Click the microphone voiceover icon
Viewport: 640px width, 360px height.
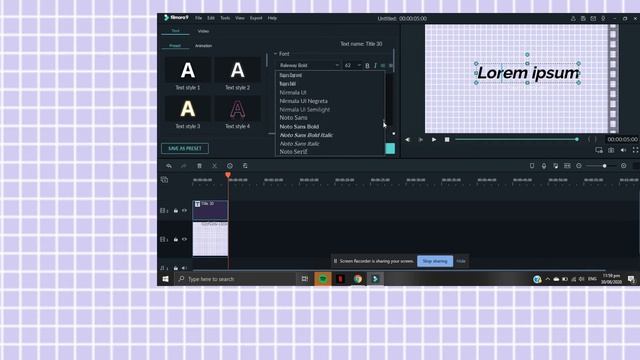tap(544, 166)
